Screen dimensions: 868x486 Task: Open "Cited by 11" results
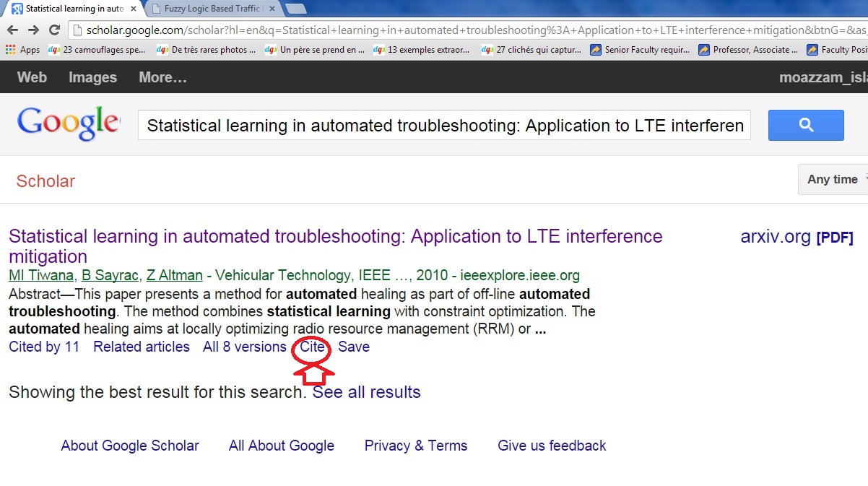[44, 347]
